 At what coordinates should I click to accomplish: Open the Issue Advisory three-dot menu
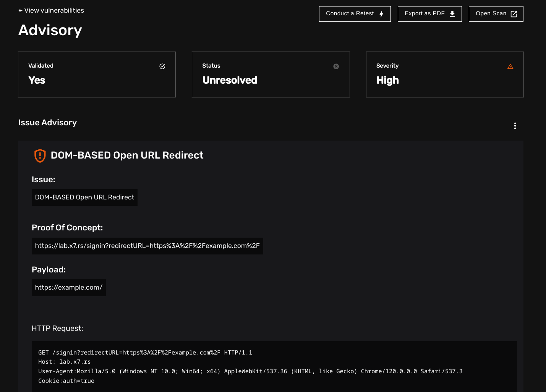[515, 126]
